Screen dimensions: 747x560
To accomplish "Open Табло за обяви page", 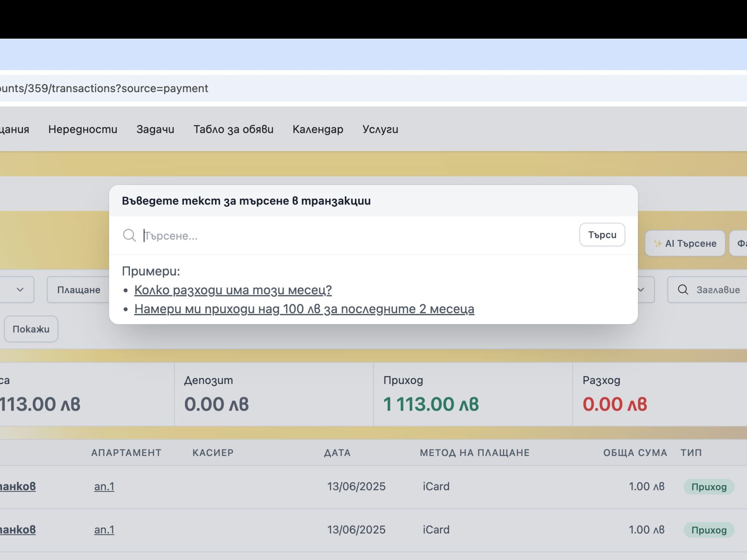I will tap(233, 129).
